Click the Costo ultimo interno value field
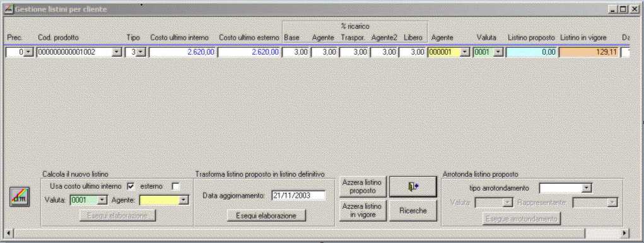Image resolution: width=644 pixels, height=243 pixels. pos(182,52)
